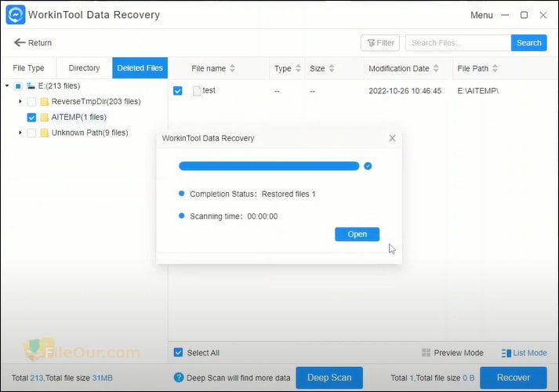The image size is (559, 392).
Task: Select AITEMP(1 files) tree row text
Action: (x=78, y=117)
